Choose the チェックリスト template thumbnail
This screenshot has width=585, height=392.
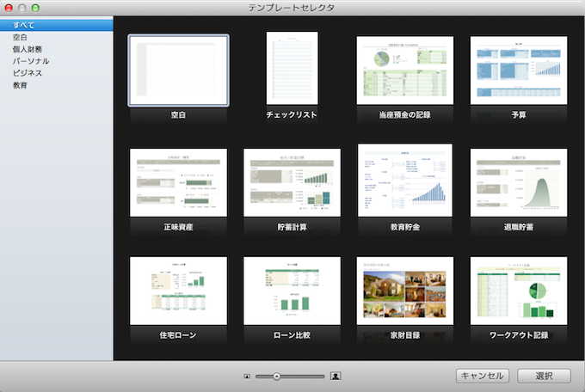[292, 68]
